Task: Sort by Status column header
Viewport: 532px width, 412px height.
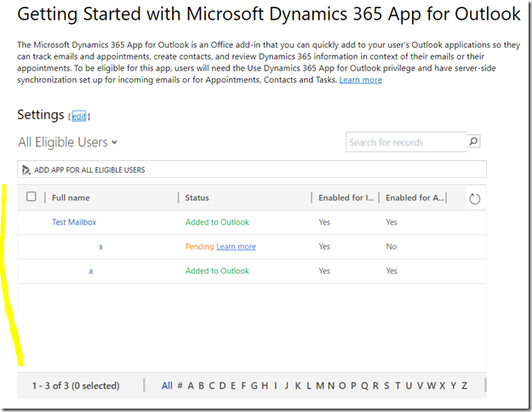Action: [x=197, y=197]
